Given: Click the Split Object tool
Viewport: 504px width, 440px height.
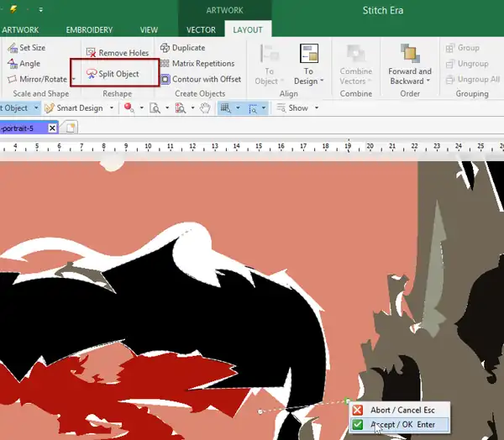Looking at the screenshot, I should pos(113,74).
